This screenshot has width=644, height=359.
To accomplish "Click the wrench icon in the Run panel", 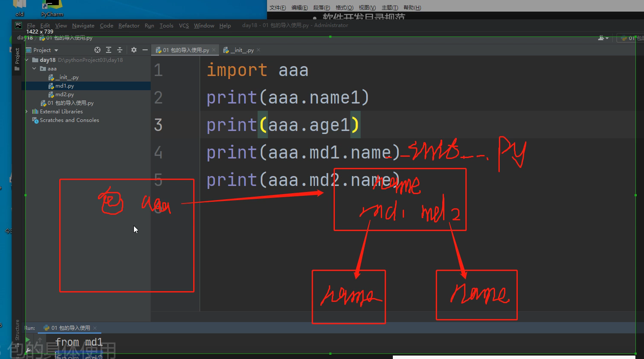I will pyautogui.click(x=27, y=351).
